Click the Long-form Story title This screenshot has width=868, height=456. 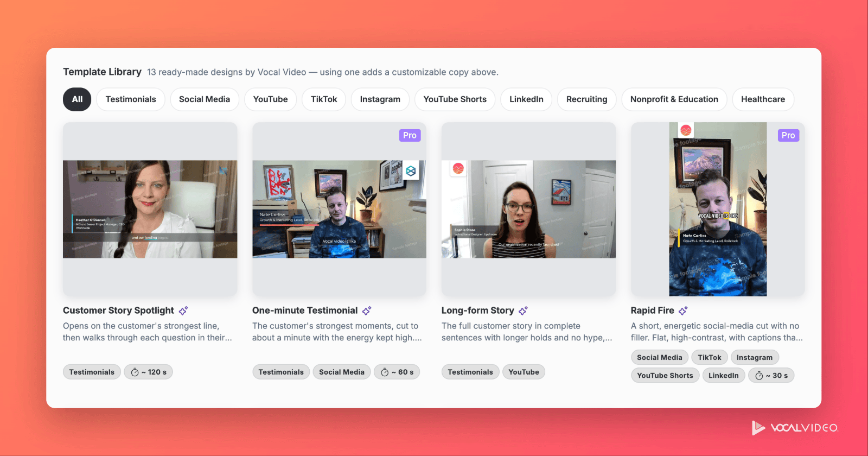coord(478,311)
